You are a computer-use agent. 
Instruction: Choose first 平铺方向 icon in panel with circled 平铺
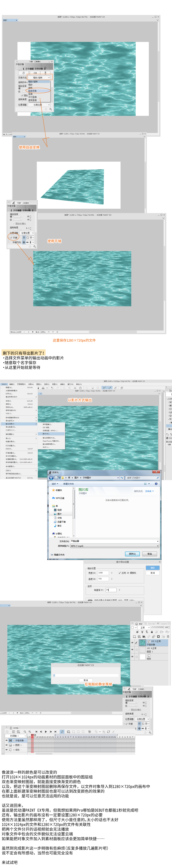pyautogui.click(x=24, y=242)
